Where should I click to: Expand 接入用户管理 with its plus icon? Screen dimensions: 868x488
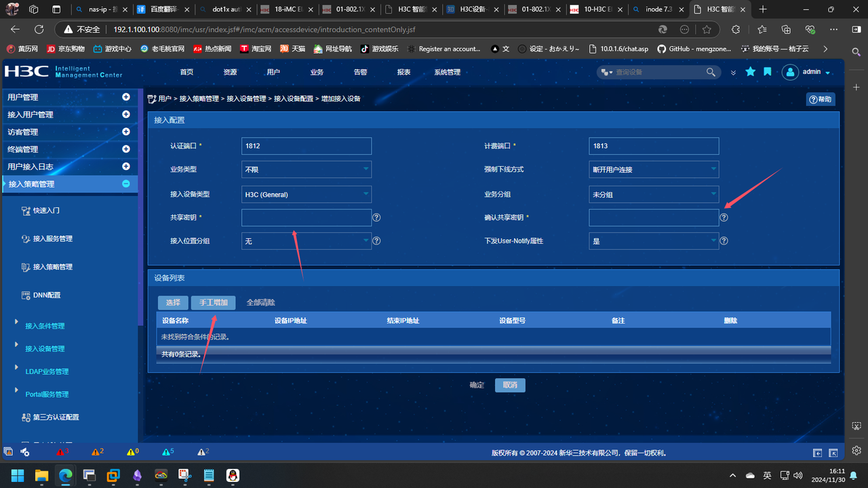click(x=125, y=115)
